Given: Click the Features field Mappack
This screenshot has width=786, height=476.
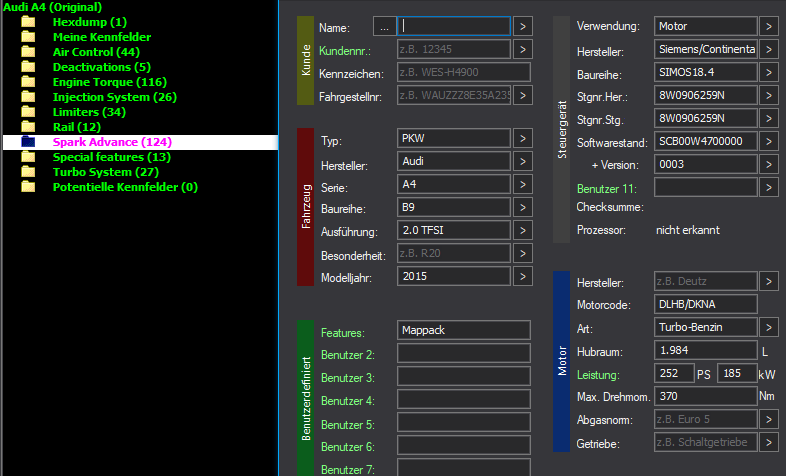Looking at the screenshot, I should point(464,331).
